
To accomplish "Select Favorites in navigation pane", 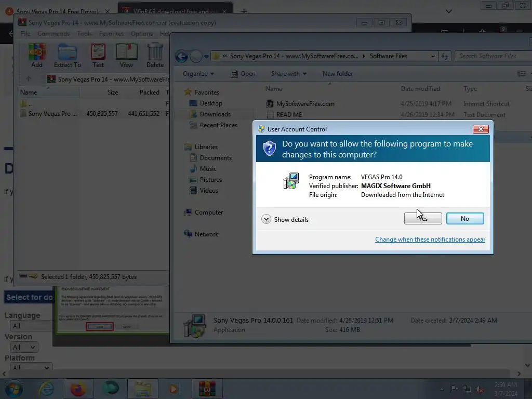I will (x=202, y=92).
